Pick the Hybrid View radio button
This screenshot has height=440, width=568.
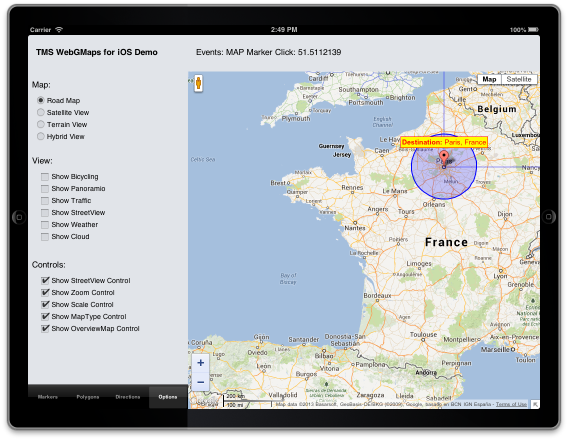pos(41,136)
